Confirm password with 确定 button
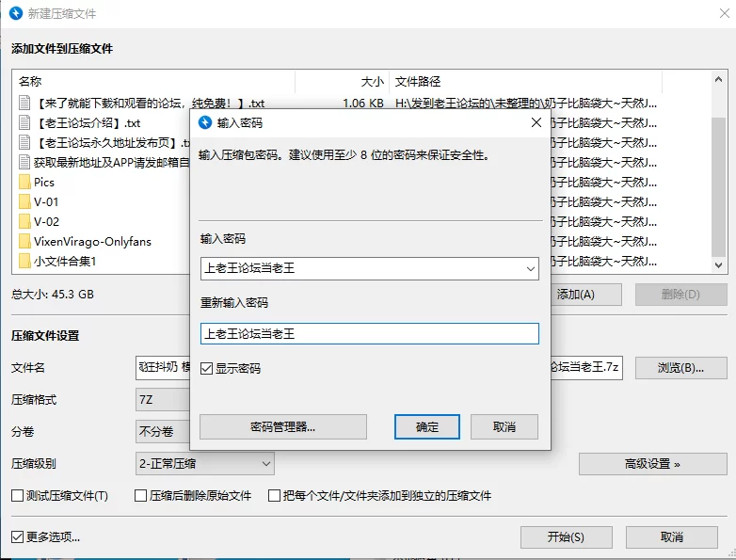The image size is (736, 560). (427, 426)
